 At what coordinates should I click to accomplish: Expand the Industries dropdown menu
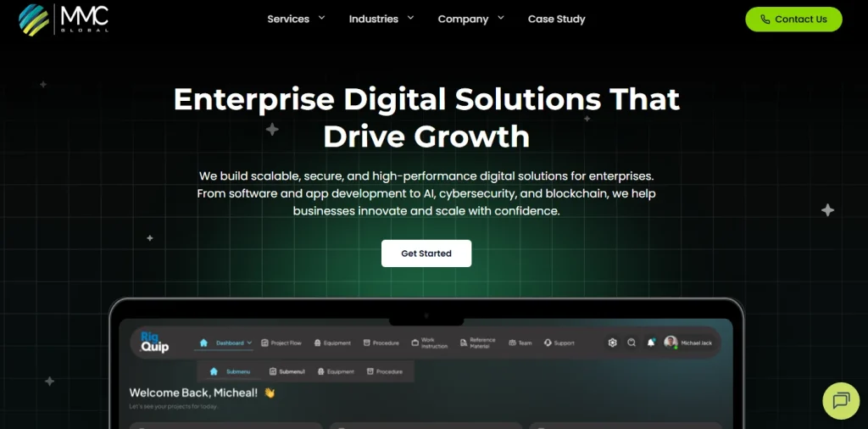pyautogui.click(x=381, y=19)
